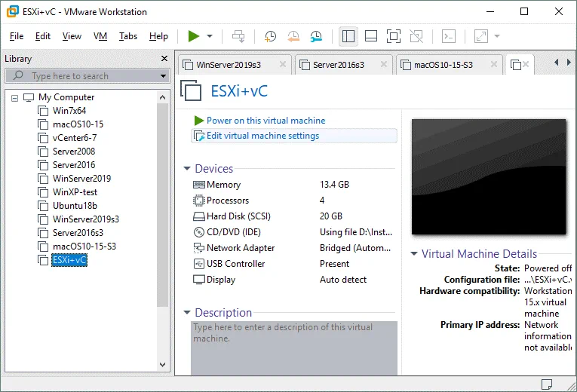Click Power on this virtual machine link
This screenshot has width=577, height=392.
[265, 121]
